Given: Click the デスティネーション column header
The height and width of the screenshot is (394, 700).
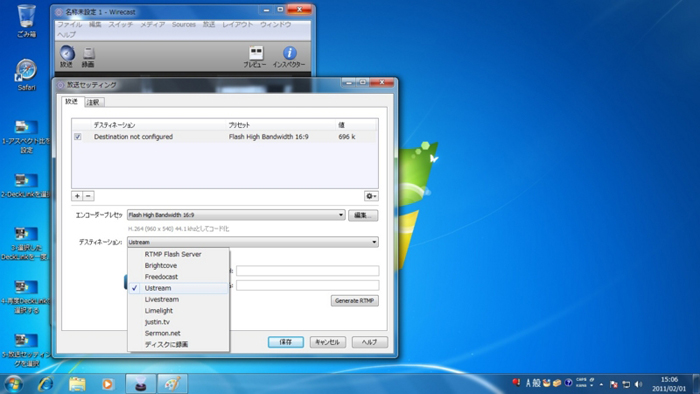Looking at the screenshot, I should pyautogui.click(x=158, y=125).
